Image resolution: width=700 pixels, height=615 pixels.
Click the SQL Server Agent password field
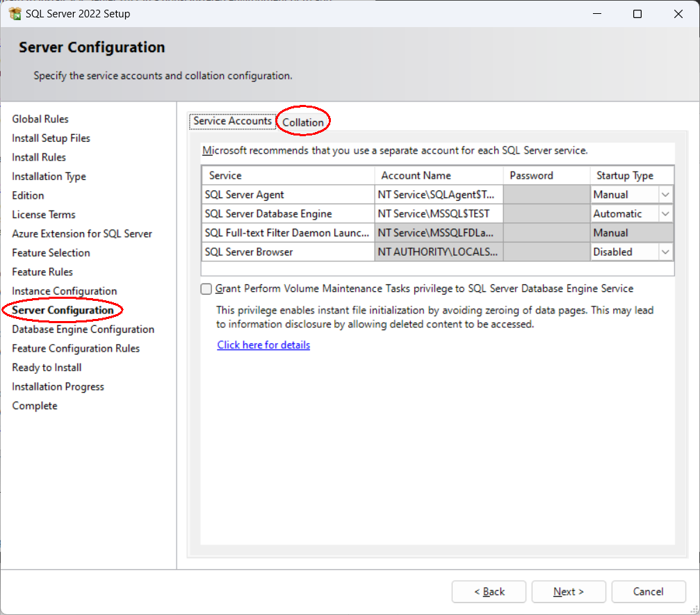[x=546, y=195]
